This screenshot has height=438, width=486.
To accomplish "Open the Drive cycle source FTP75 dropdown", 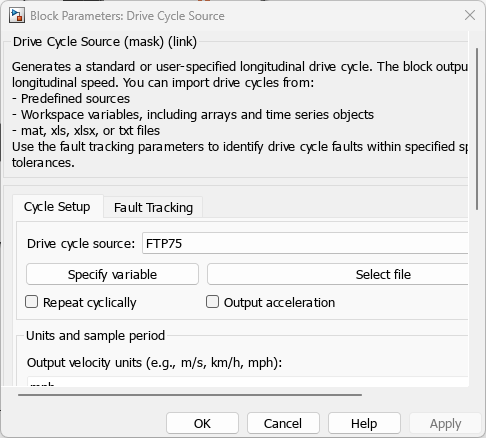I will click(305, 243).
